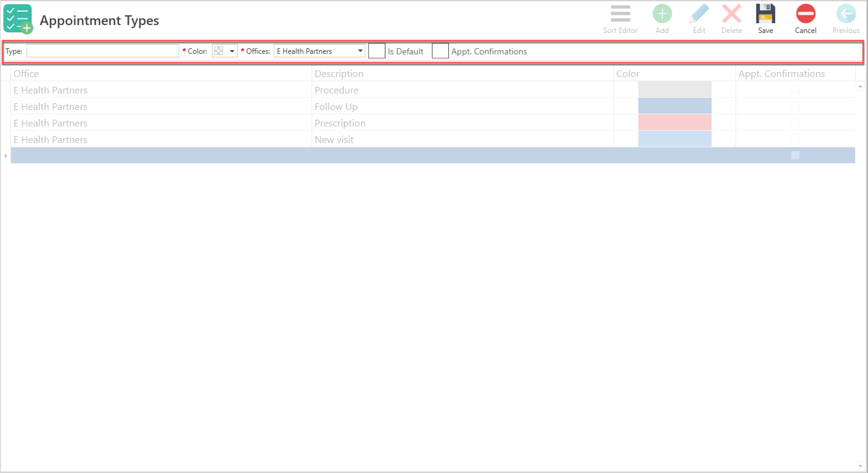Viewport: 868px width, 473px height.
Task: Click the green Add plus icon
Action: click(x=662, y=14)
